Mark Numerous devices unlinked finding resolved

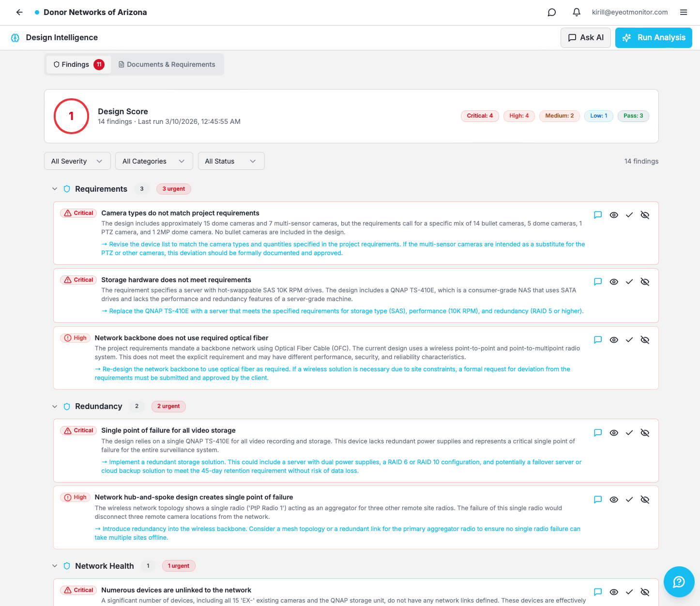tap(629, 592)
